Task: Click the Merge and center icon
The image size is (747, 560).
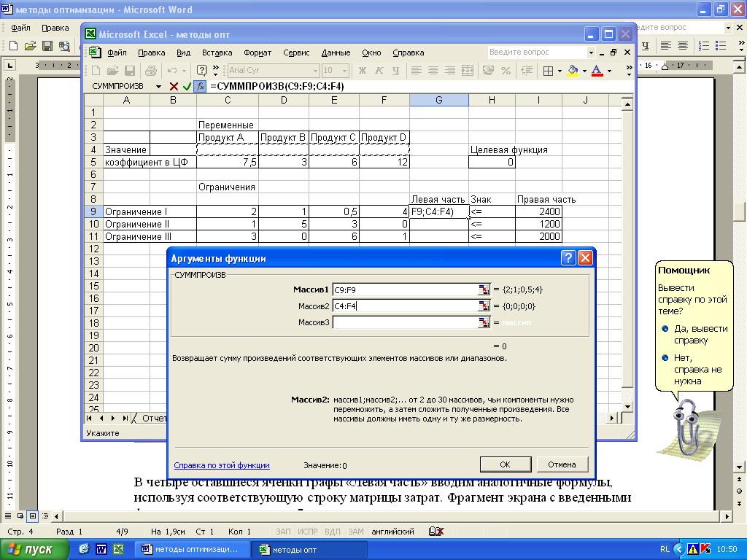Action: click(468, 71)
